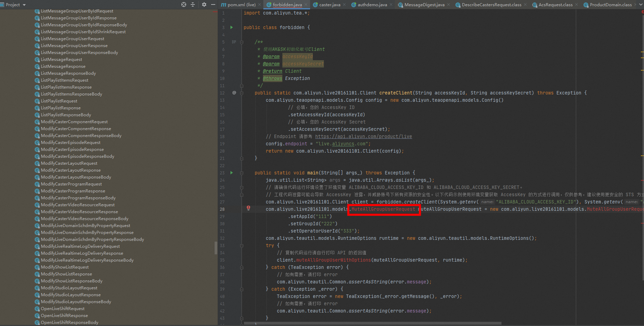
Task: Click the editor horizontal scrollbar
Action: pos(373,324)
